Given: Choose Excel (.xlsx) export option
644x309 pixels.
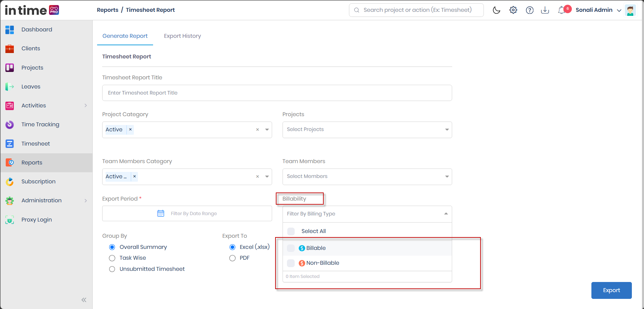Looking at the screenshot, I should pos(232,247).
